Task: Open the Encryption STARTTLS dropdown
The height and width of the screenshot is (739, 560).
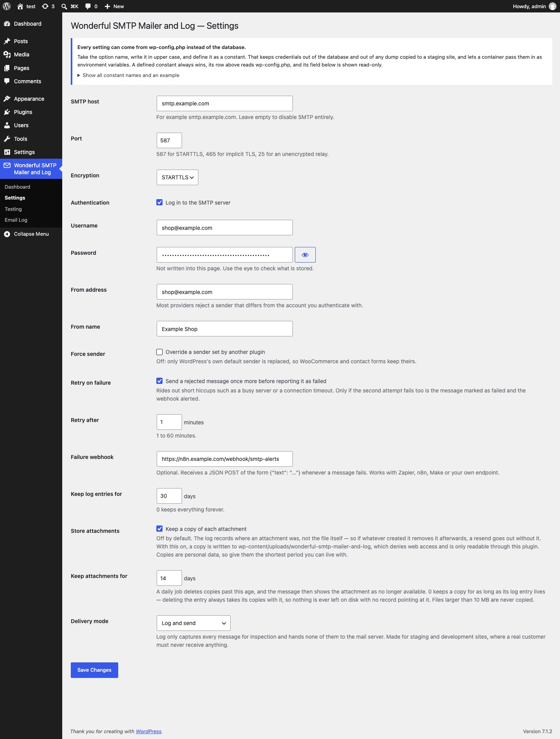Action: tap(177, 177)
